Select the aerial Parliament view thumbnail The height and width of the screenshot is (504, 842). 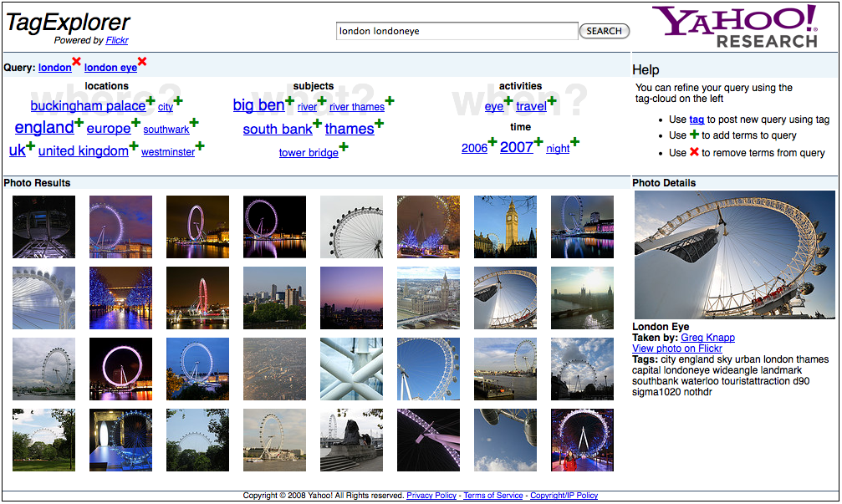(x=428, y=298)
